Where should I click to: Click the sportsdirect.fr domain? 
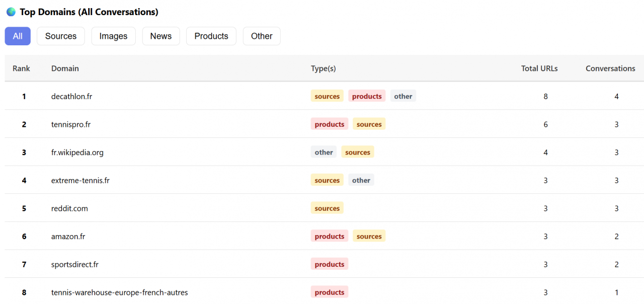(x=75, y=264)
